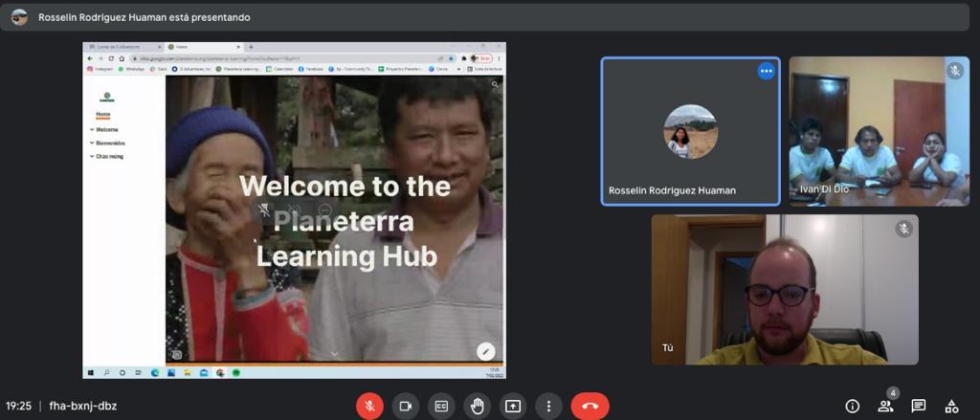Toggle the camera button in the call bar
The image size is (980, 420).
[x=405, y=407]
